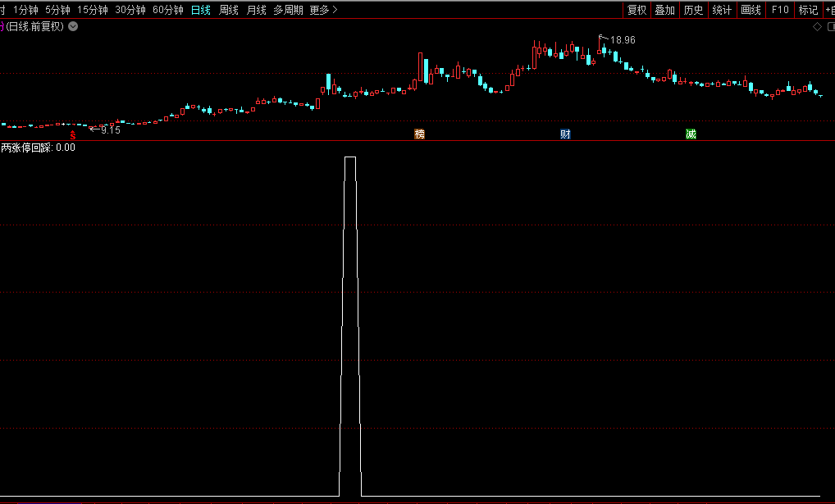Select the 60分钟 period tab
Viewport: 835px width, 504px height.
[168, 10]
